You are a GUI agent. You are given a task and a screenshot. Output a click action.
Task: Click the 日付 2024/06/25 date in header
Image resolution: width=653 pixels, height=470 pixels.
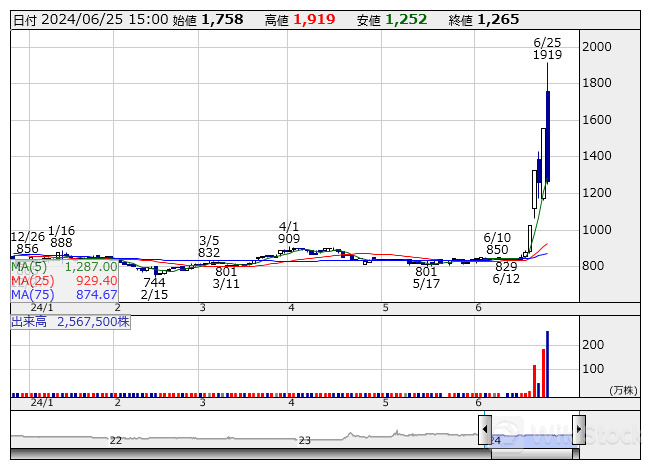click(88, 19)
